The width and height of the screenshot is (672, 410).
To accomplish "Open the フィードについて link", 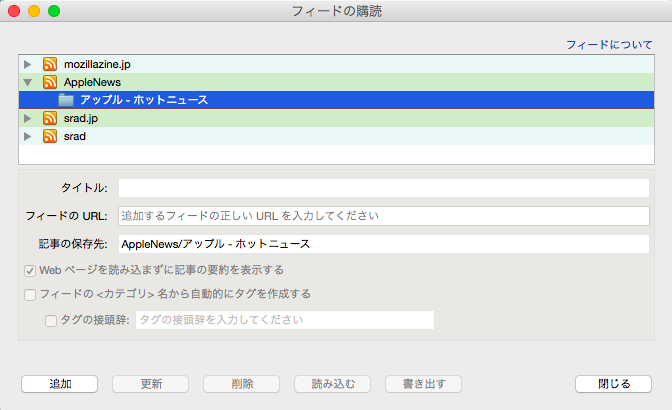I will click(609, 45).
